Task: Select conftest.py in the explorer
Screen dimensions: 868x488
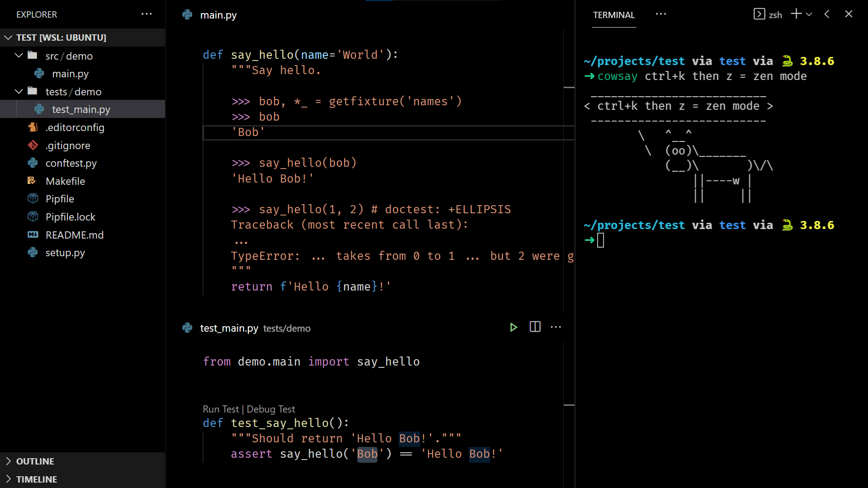Action: (71, 163)
